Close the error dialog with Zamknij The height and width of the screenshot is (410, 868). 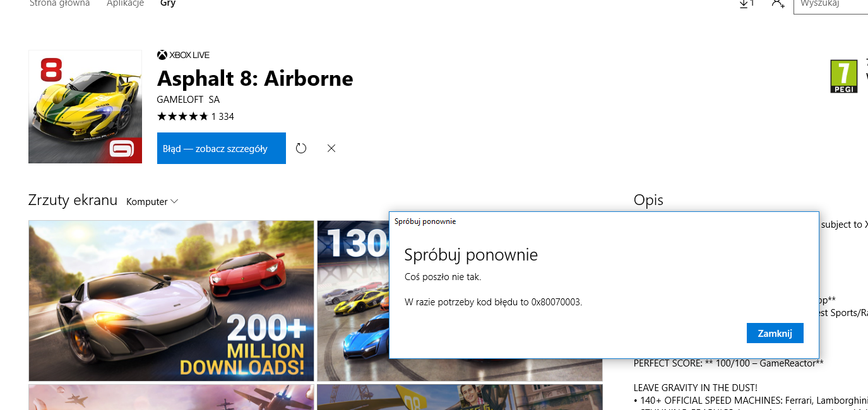(x=775, y=333)
